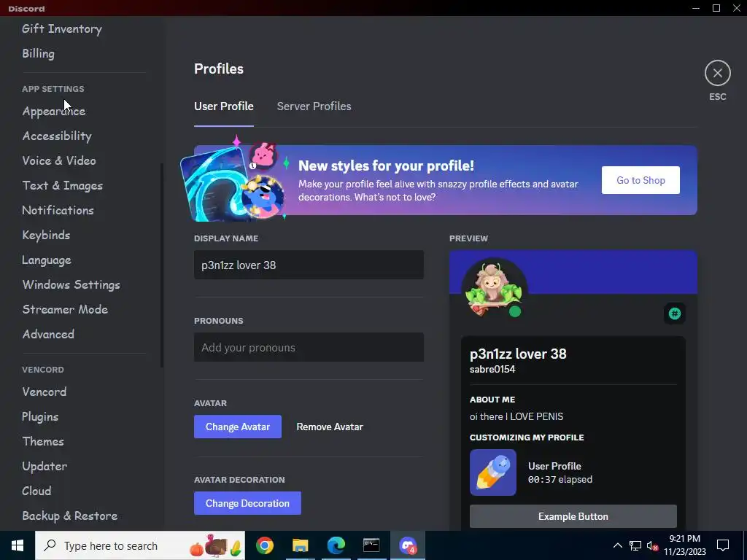Open Vencord Themes page

point(43,441)
